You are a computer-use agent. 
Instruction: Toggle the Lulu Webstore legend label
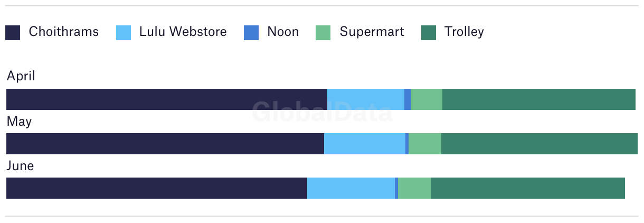point(183,32)
